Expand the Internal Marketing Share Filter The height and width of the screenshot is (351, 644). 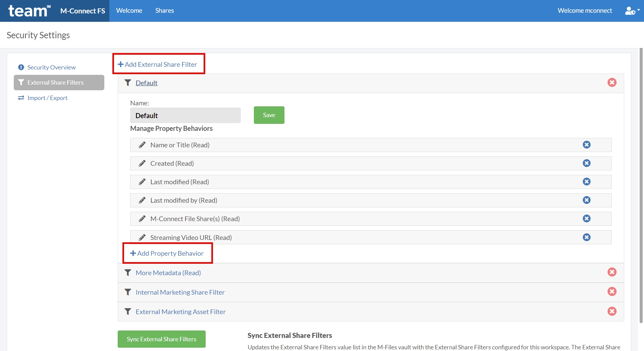180,292
